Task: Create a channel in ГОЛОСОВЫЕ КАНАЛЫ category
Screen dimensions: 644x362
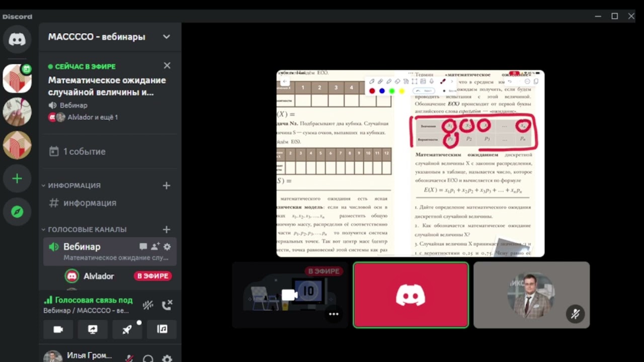Action: [167, 230]
